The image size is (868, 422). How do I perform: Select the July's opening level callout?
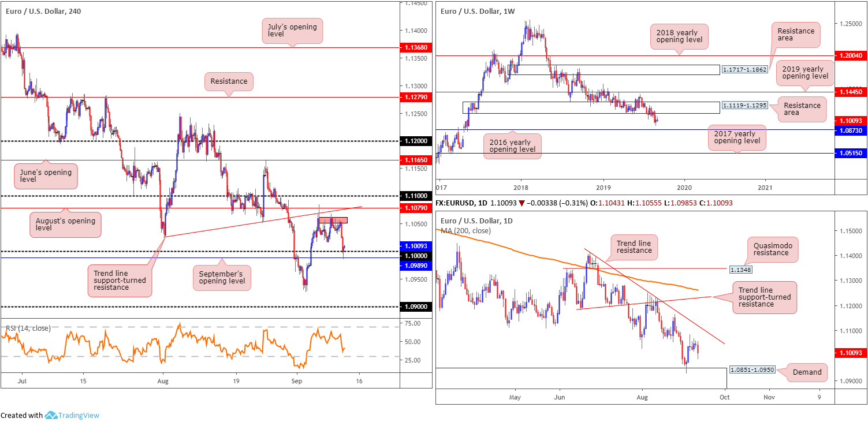pyautogui.click(x=292, y=31)
